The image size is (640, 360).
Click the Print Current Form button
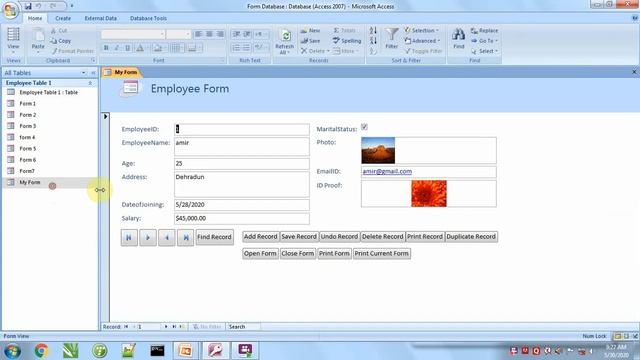(382, 253)
